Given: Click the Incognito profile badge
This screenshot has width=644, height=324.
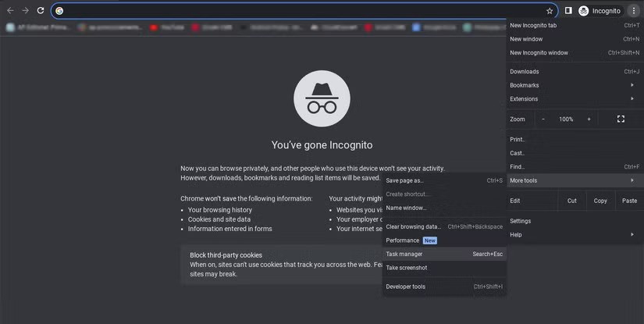Looking at the screenshot, I should point(600,11).
